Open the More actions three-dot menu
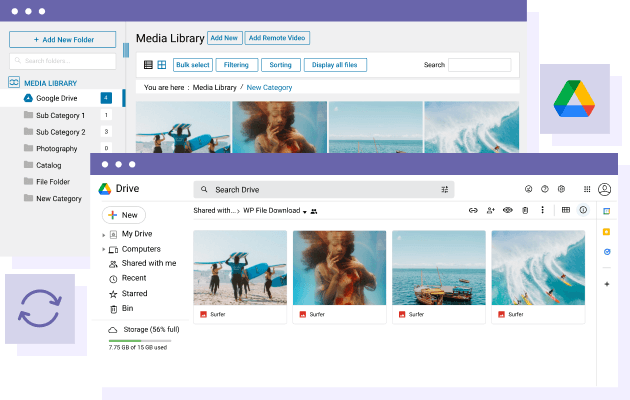This screenshot has height=400, width=630. [x=542, y=210]
